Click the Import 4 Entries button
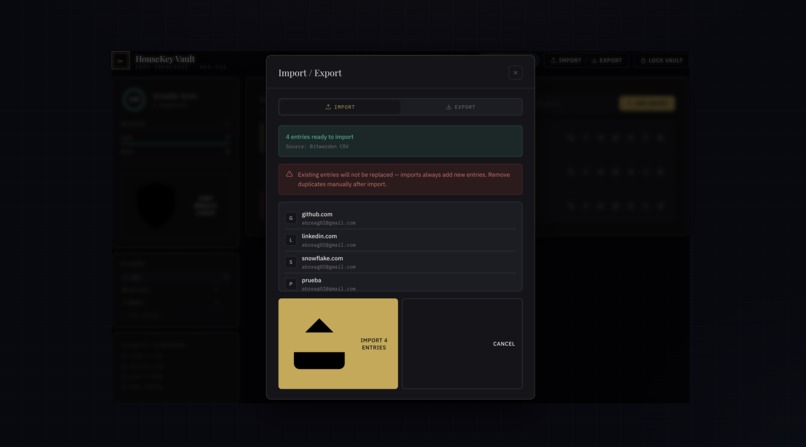 [x=338, y=344]
